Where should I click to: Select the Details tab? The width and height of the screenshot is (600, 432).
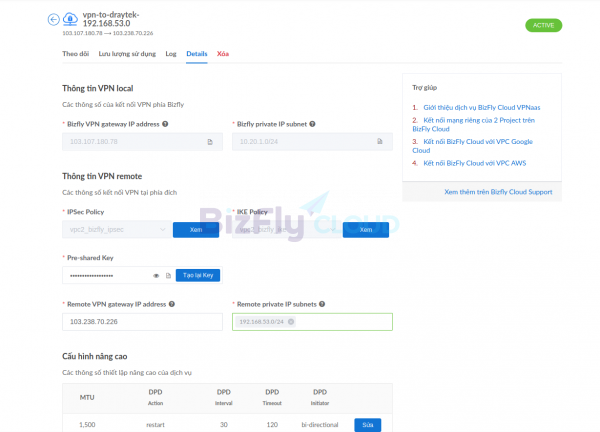click(197, 54)
